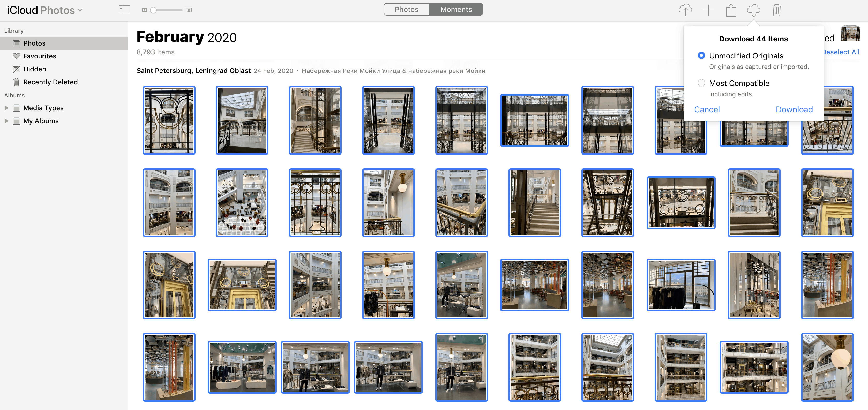868x410 pixels.
Task: Choose the Most Compatible download option
Action: coord(701,83)
